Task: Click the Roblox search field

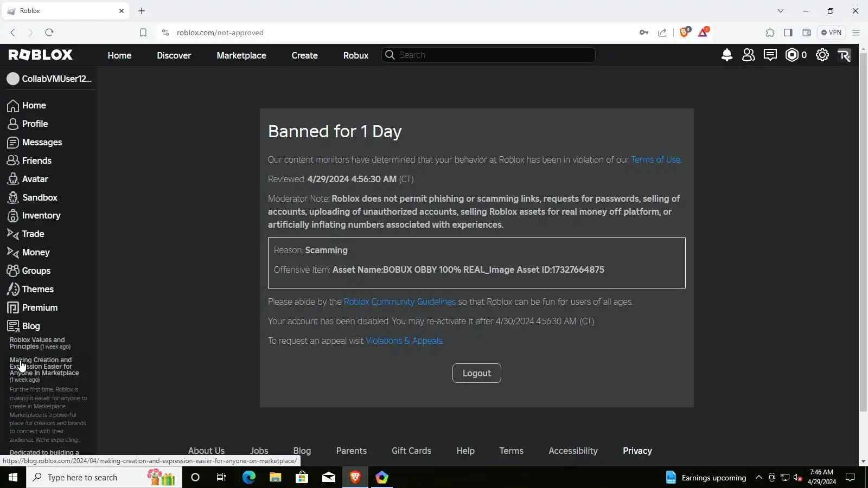Action: (488, 55)
